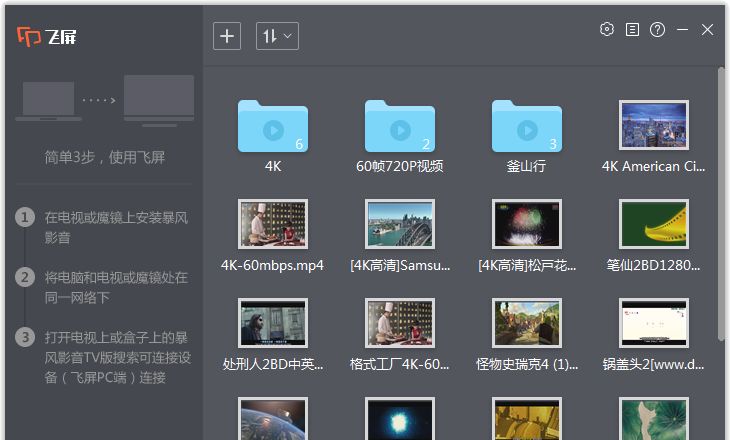Click the label 60帧720P视频

click(x=399, y=166)
